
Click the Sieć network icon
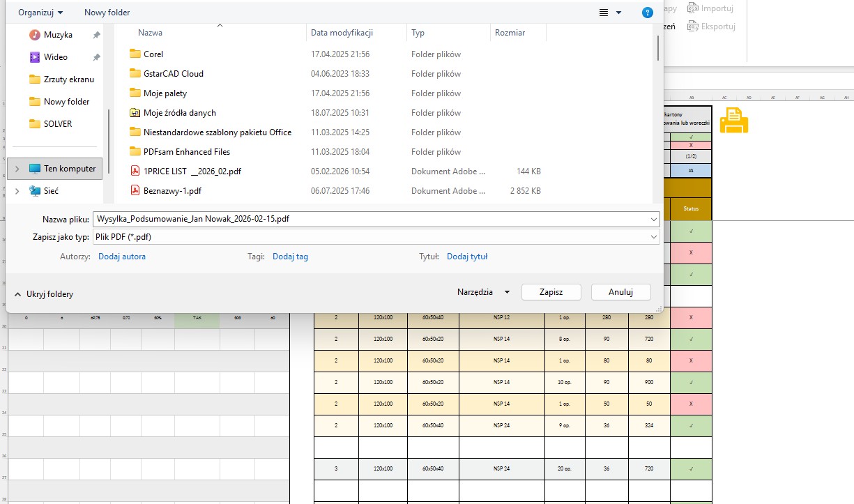pyautogui.click(x=35, y=191)
